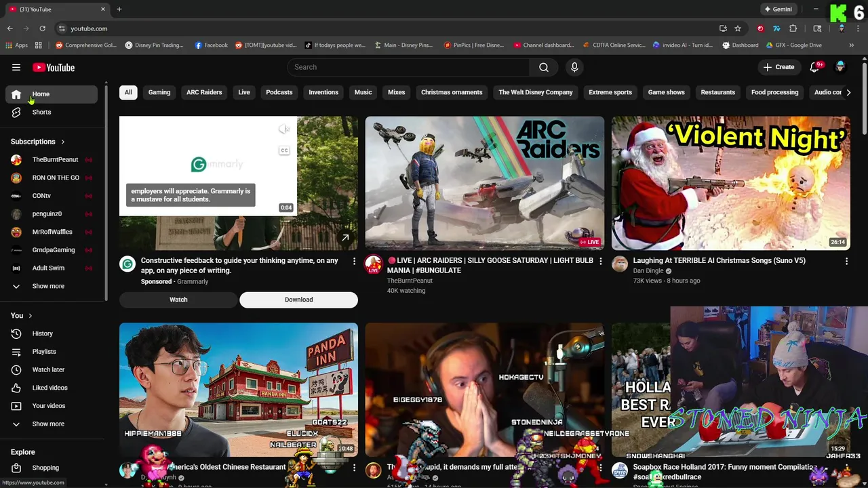Open a new browser tab
This screenshot has width=868, height=488.
click(x=119, y=9)
